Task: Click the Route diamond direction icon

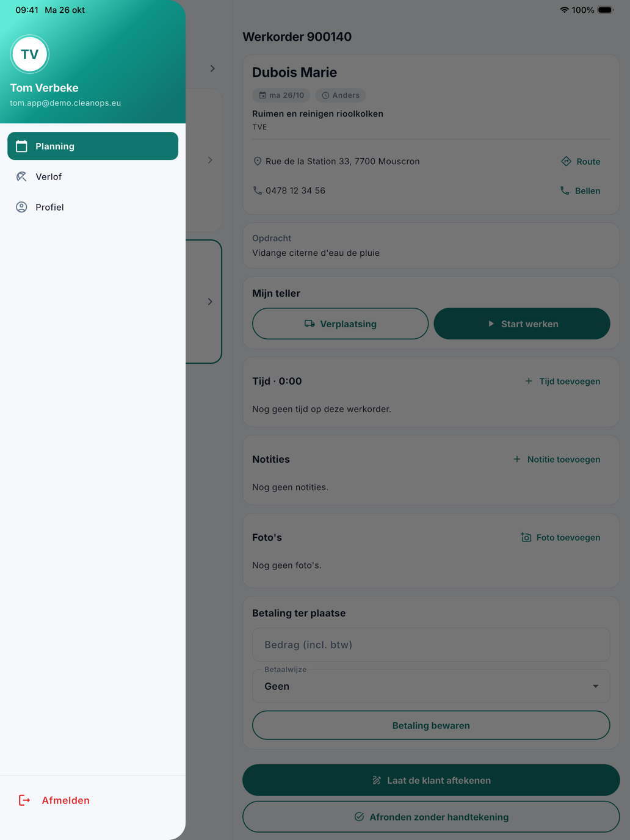Action: [566, 161]
